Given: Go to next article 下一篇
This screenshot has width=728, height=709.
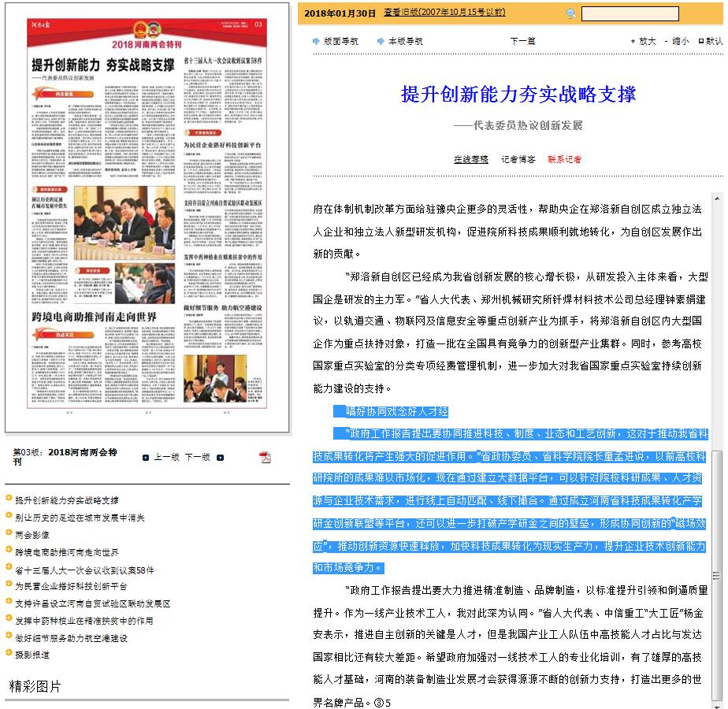Looking at the screenshot, I should pyautogui.click(x=523, y=41).
